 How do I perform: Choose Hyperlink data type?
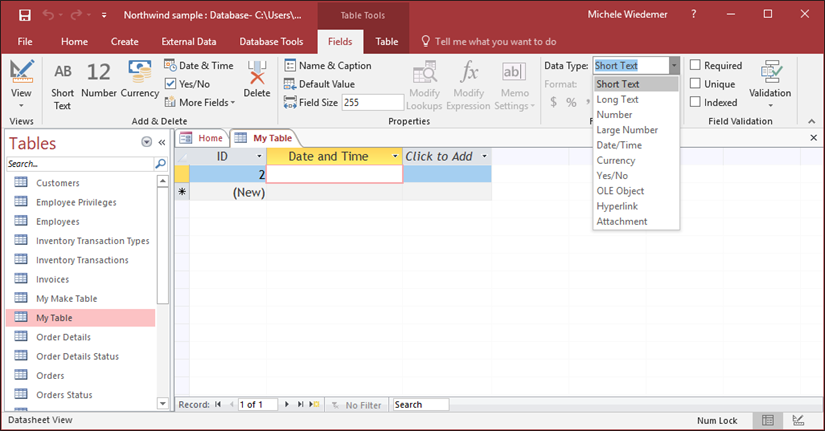tap(636, 206)
